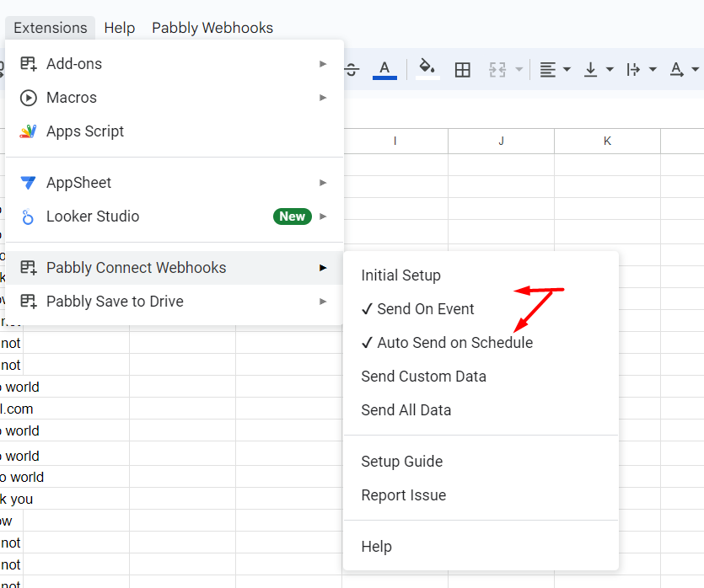Open the Setup Guide

tap(481, 461)
